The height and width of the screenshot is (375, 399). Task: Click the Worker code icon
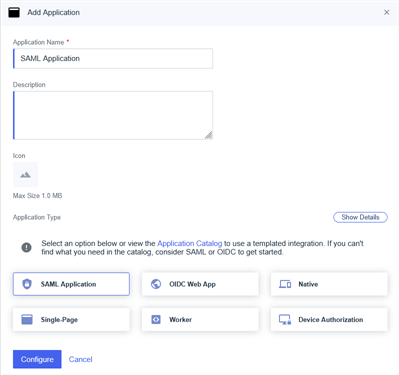click(x=156, y=319)
